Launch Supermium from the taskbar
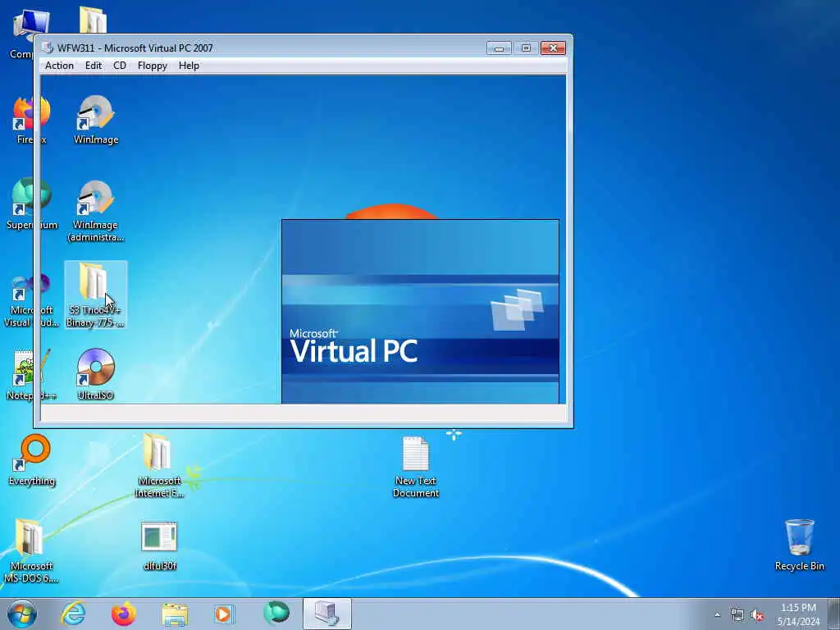This screenshot has width=840, height=630. (276, 613)
